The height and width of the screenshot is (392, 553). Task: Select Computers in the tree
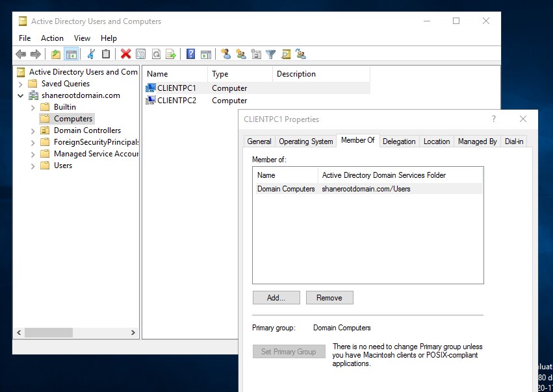(x=73, y=119)
